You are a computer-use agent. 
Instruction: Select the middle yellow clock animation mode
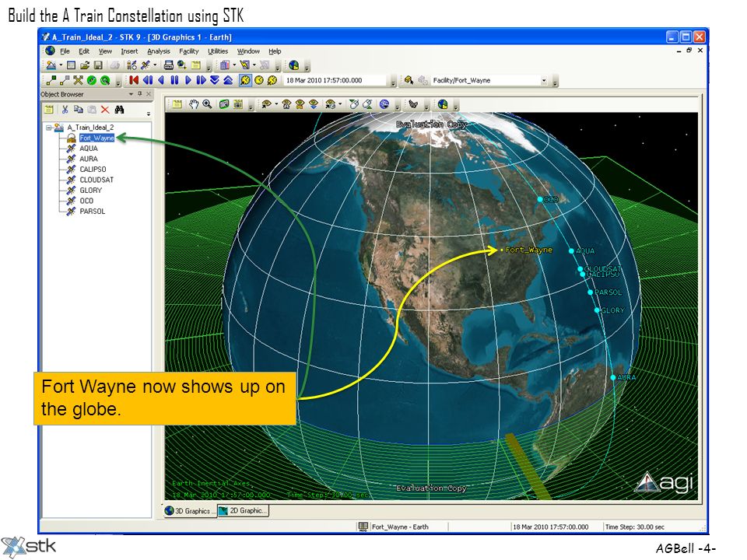point(258,80)
